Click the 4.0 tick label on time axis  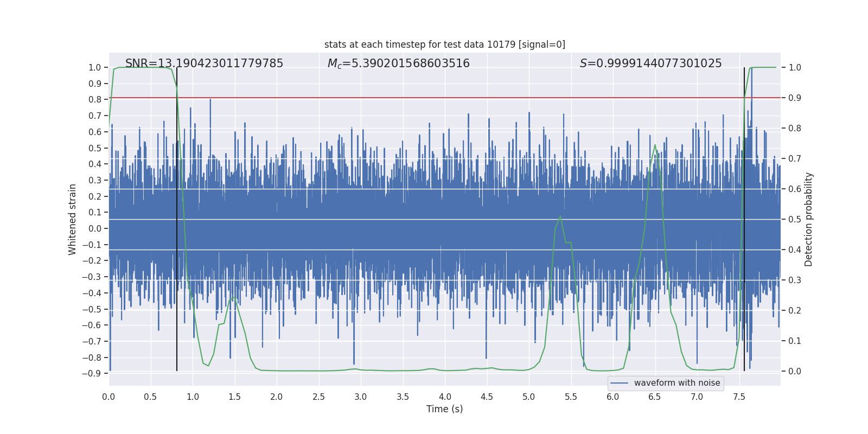[445, 397]
